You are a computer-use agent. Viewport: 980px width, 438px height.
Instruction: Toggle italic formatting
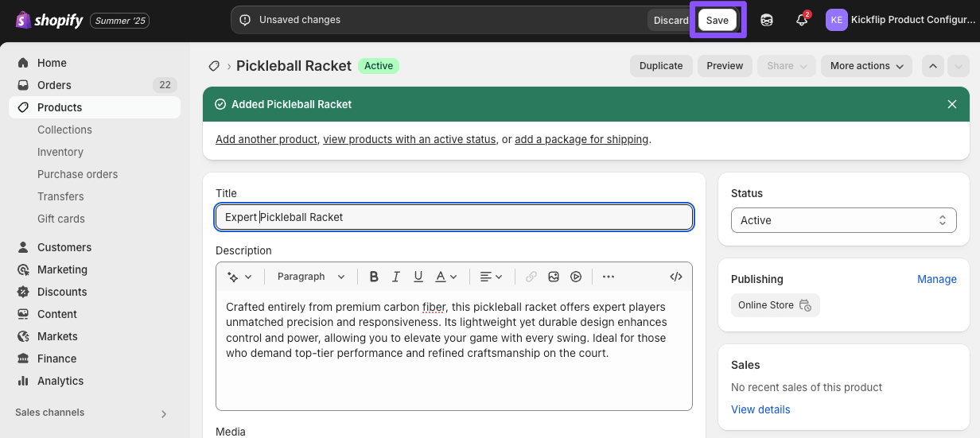(396, 277)
